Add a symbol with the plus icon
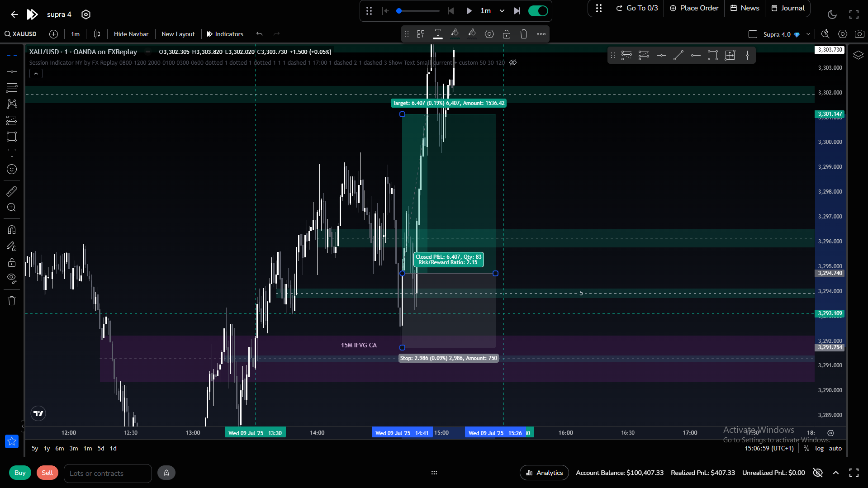 point(53,34)
